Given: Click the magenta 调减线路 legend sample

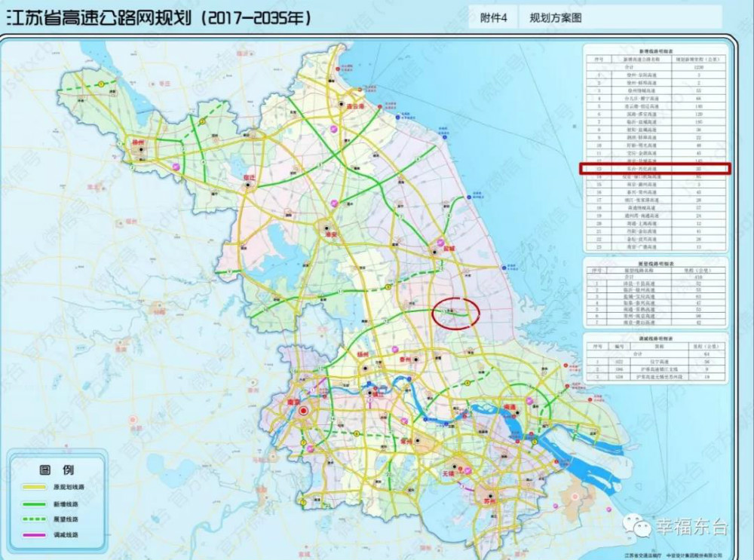Looking at the screenshot, I should point(34,534).
